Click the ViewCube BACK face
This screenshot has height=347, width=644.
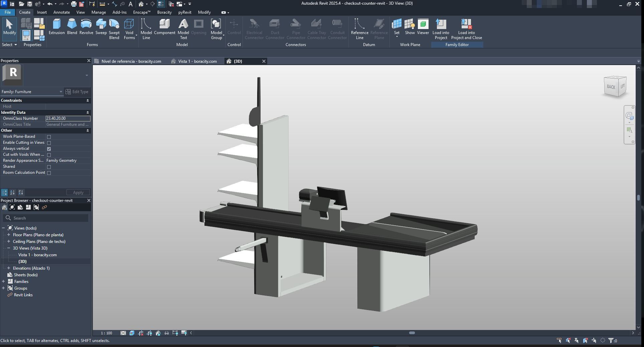click(x=611, y=87)
